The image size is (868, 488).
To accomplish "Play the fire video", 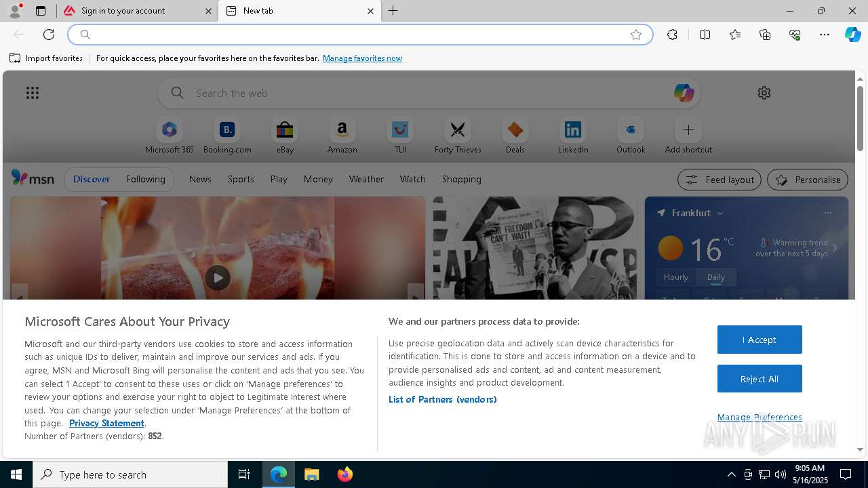I will pyautogui.click(x=218, y=278).
